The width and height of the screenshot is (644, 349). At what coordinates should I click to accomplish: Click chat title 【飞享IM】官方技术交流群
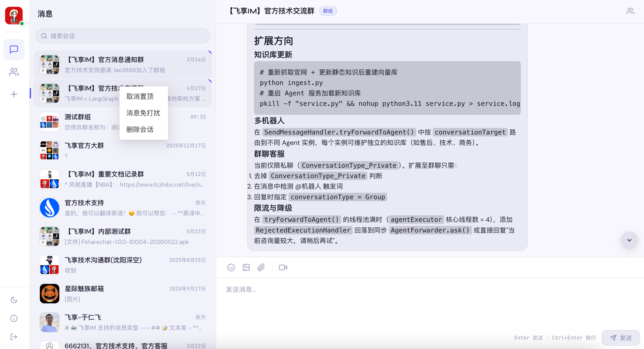tap(271, 11)
